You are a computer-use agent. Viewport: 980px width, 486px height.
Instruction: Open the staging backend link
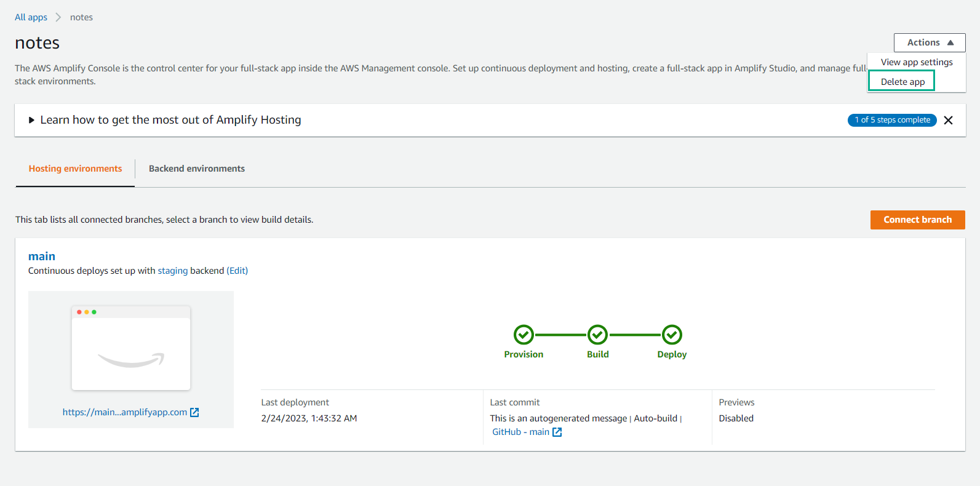click(x=173, y=271)
